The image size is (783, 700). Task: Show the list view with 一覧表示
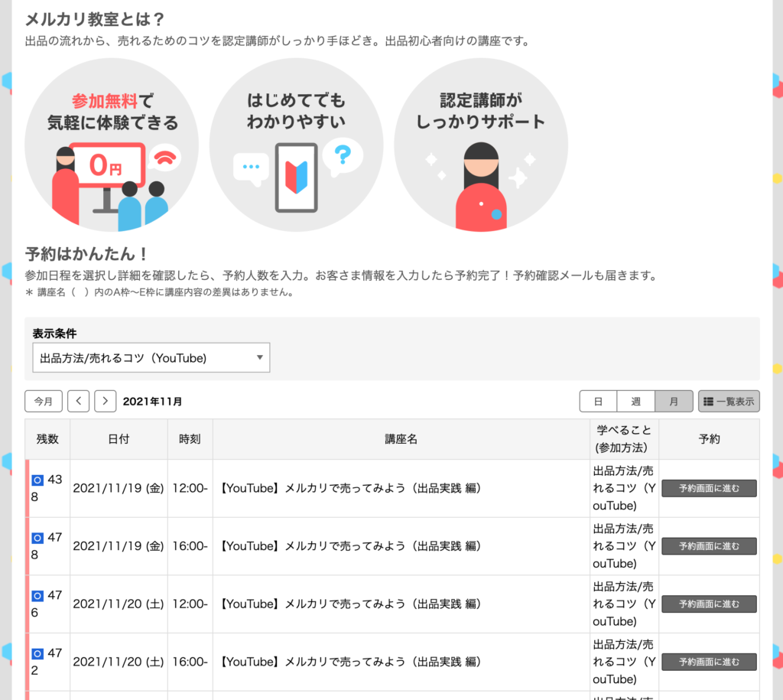(x=729, y=401)
